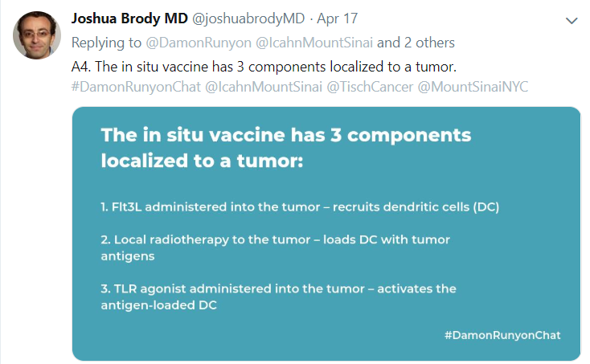Screen dimensions: 590x364
Task: Open the attached image at its bold heading
Action: (286, 147)
